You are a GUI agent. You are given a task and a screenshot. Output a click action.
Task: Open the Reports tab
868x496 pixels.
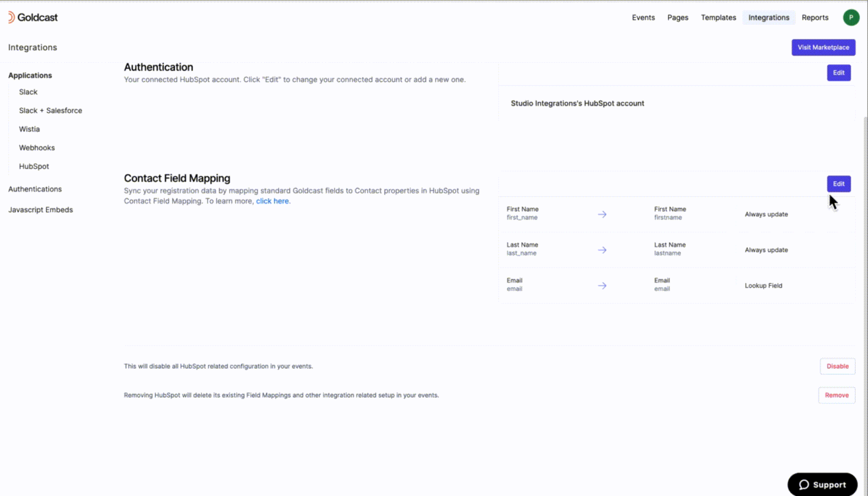(x=815, y=17)
